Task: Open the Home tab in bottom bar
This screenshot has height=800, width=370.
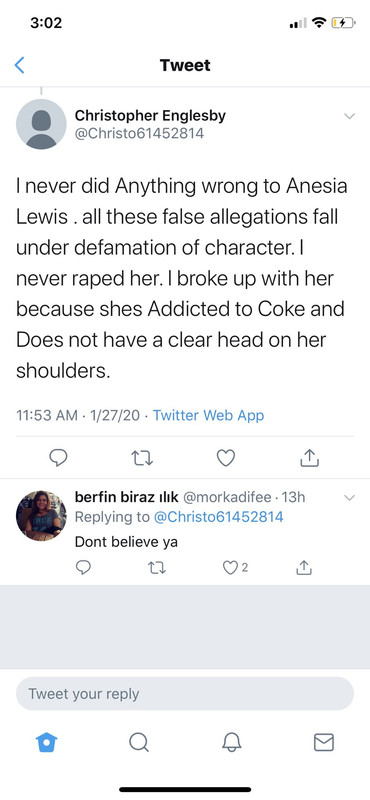Action: pos(47,742)
